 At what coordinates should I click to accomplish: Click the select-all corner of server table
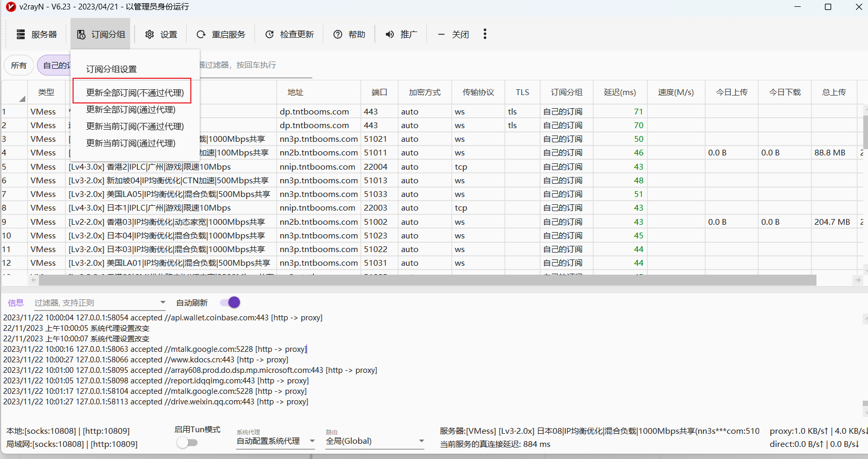coord(15,92)
